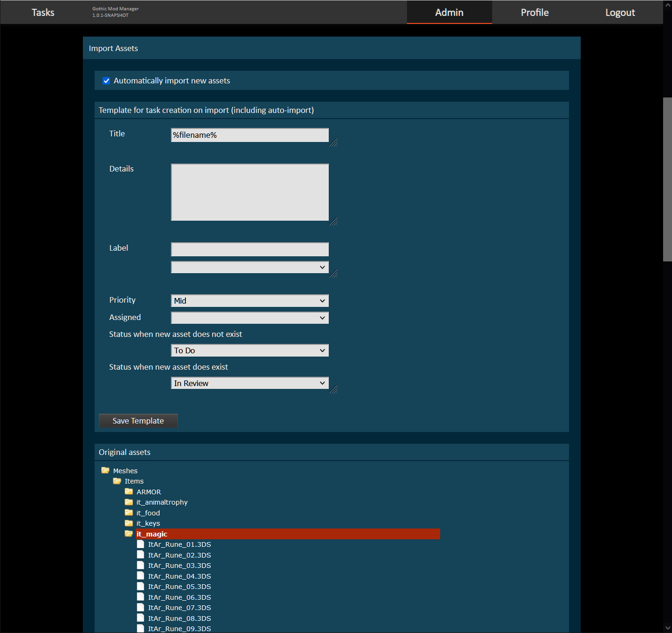Click the it_food folder icon
Screen dimensions: 672x633
[x=129, y=513]
